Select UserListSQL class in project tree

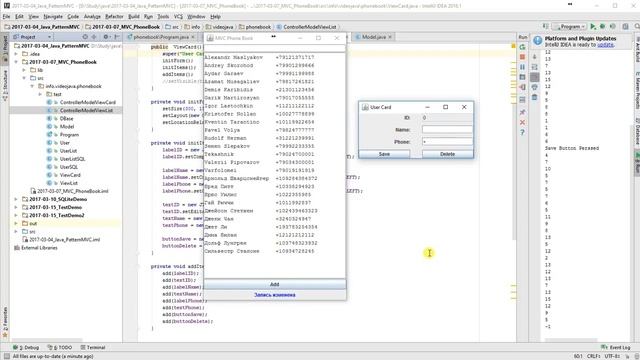pyautogui.click(x=72, y=159)
